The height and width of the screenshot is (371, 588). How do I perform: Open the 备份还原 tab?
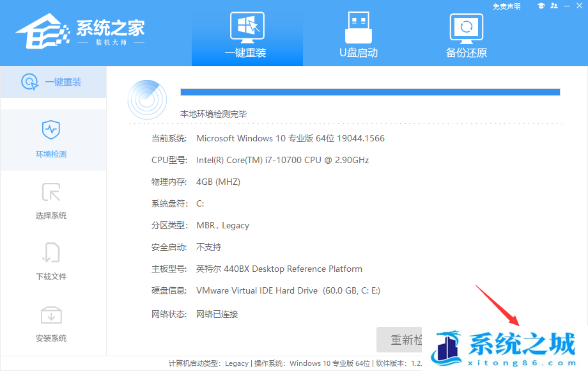(467, 35)
